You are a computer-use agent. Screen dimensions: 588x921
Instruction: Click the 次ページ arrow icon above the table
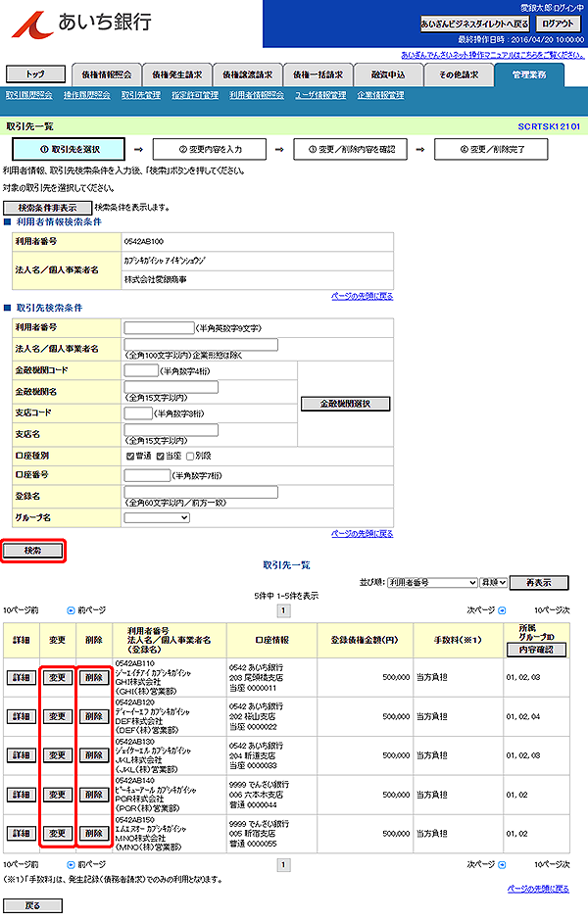pyautogui.click(x=502, y=610)
